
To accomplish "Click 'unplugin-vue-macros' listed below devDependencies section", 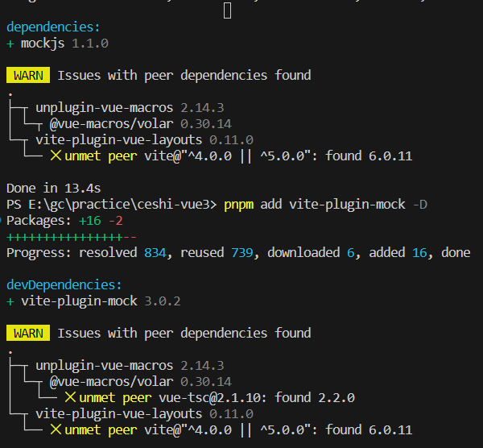I will (x=104, y=365).
